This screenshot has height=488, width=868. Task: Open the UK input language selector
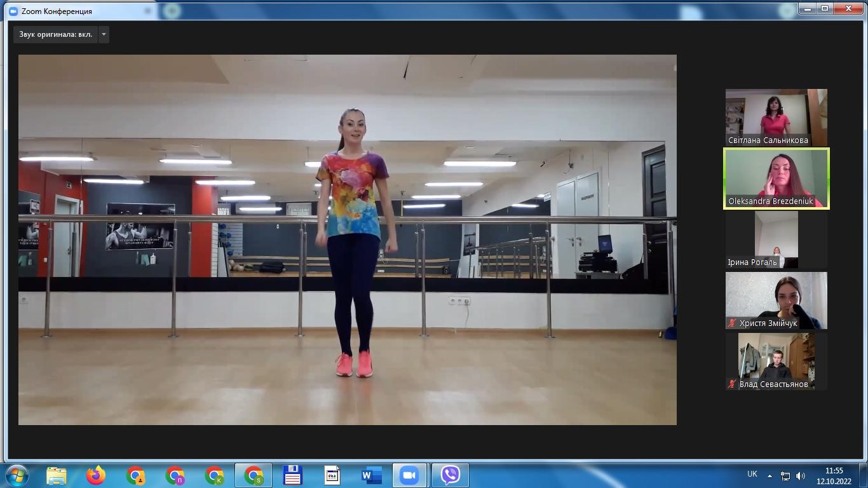(752, 474)
